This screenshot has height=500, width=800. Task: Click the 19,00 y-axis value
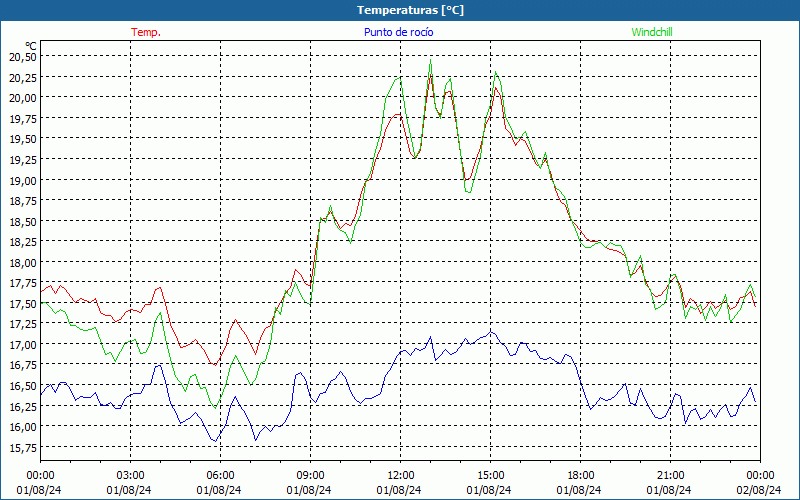coord(22,180)
